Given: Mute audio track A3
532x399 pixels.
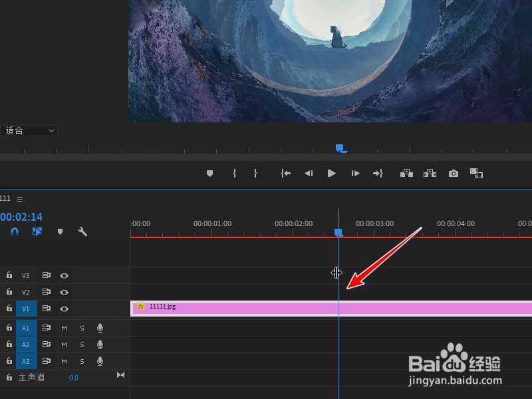Looking at the screenshot, I should [64, 361].
